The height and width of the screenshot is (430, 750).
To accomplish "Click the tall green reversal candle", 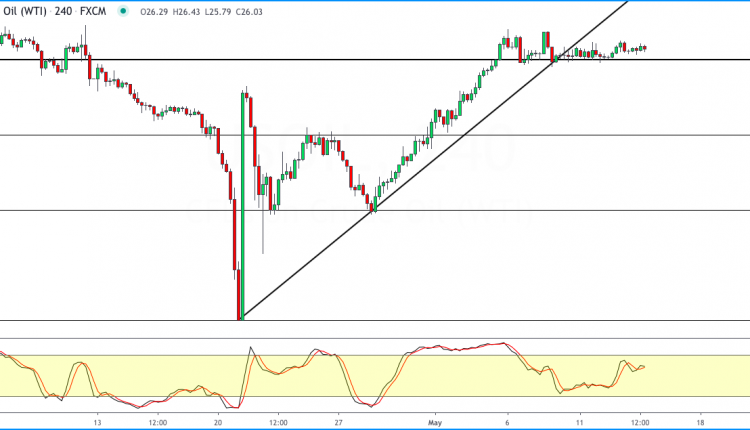I will [x=243, y=200].
